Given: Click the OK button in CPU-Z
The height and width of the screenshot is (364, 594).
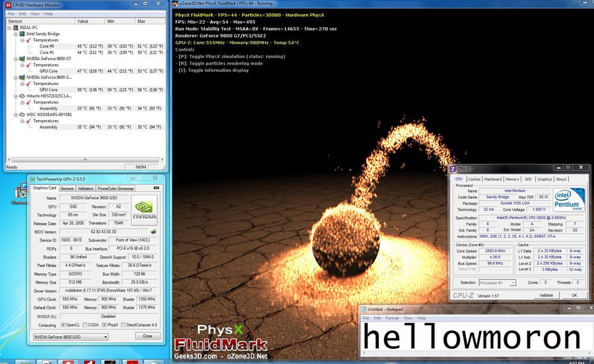Looking at the screenshot, I should (x=574, y=295).
